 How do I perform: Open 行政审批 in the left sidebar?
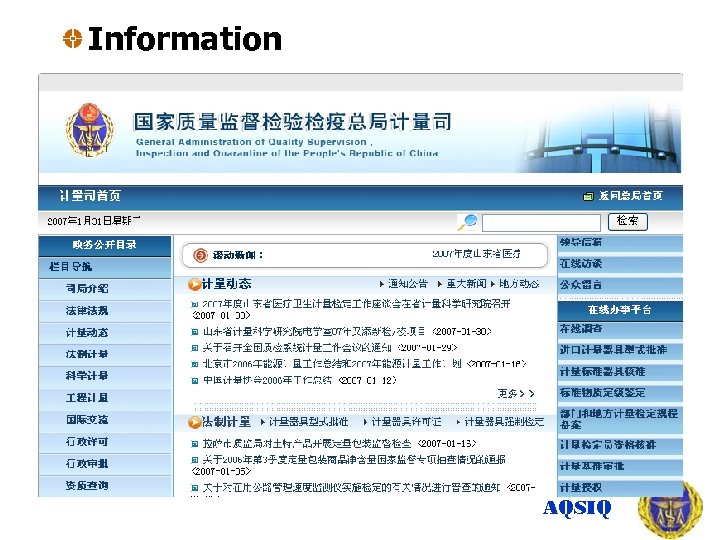click(x=87, y=464)
